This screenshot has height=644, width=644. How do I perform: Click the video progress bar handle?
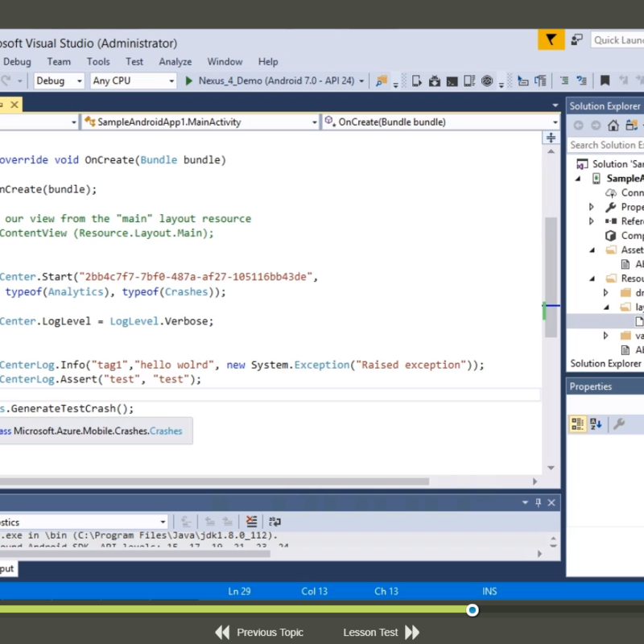pyautogui.click(x=473, y=610)
